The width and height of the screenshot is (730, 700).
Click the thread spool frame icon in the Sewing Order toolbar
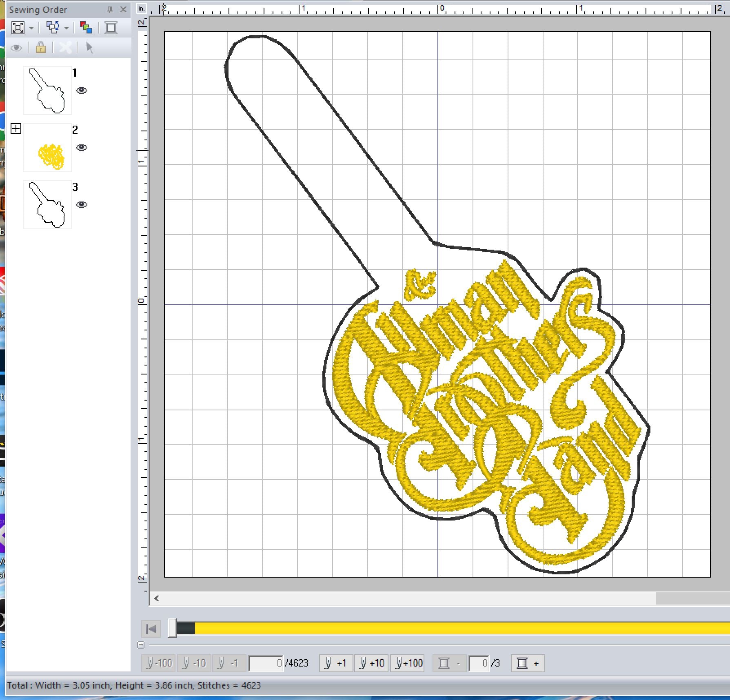pos(111,28)
